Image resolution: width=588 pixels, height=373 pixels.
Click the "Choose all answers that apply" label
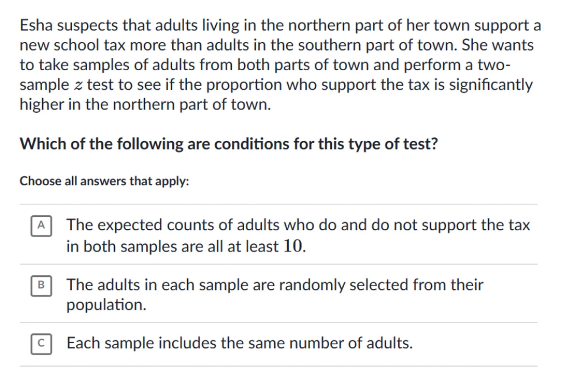pyautogui.click(x=104, y=181)
